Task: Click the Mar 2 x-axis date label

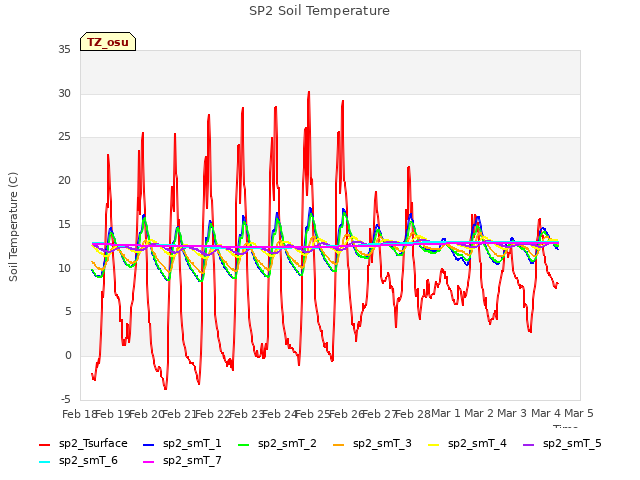Action: [479, 413]
